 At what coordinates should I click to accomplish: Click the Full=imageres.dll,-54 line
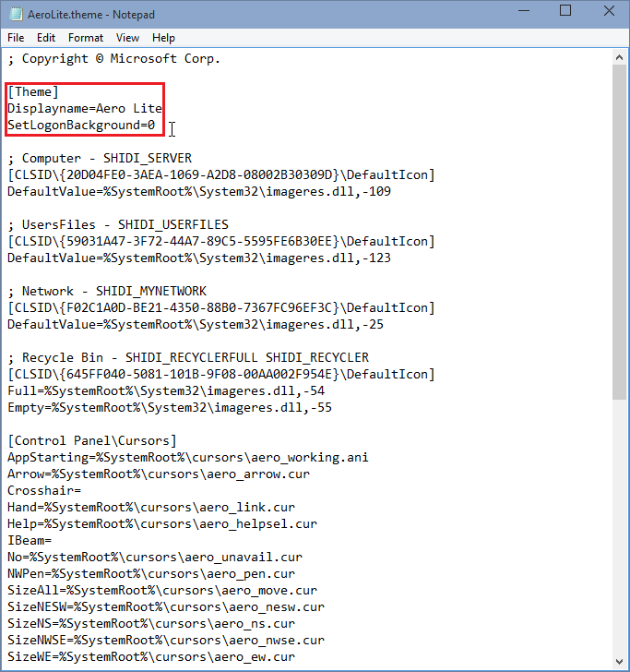click(x=166, y=390)
